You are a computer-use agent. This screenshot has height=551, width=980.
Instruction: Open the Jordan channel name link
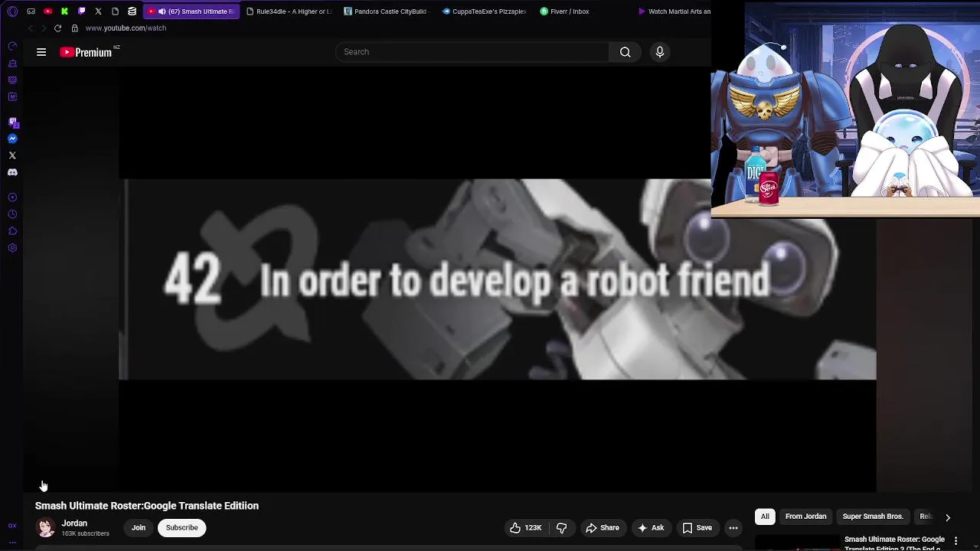(74, 523)
